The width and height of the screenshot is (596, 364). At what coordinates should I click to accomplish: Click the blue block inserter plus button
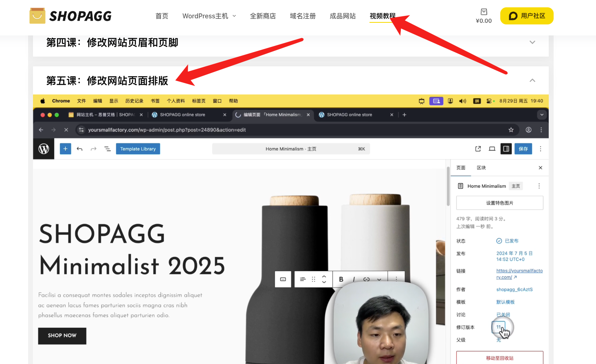[x=65, y=149]
